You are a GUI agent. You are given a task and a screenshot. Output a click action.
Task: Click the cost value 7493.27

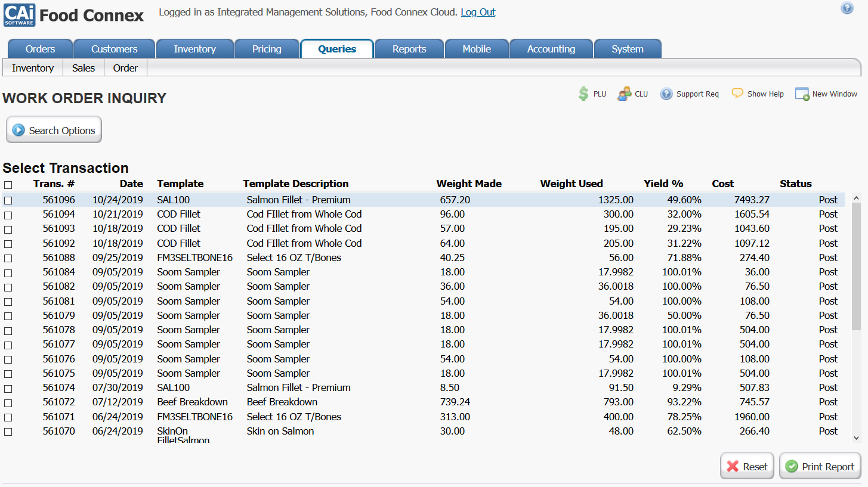(x=752, y=200)
